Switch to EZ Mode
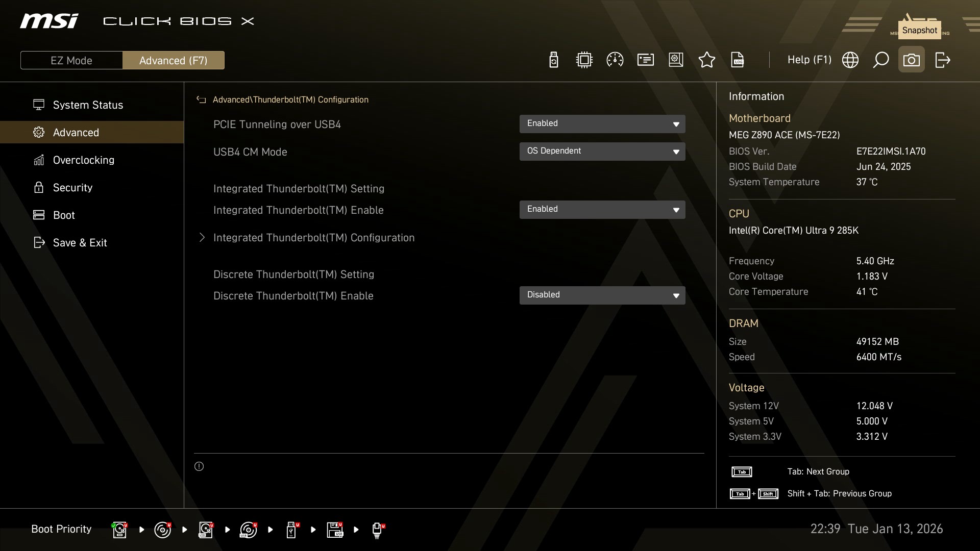Viewport: 980px width, 551px height. coord(71,60)
